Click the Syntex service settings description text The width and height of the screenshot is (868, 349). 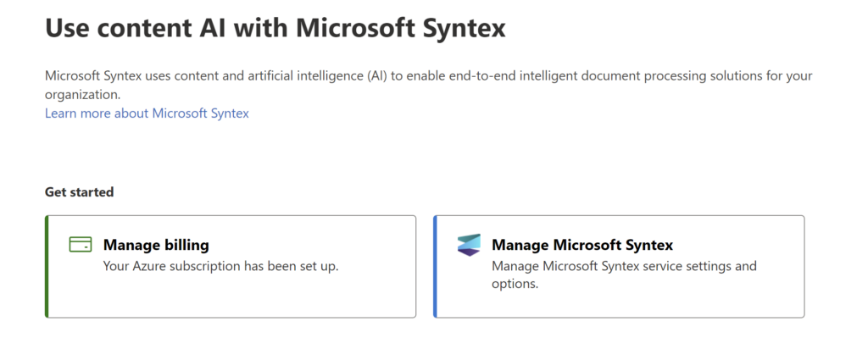624,275
